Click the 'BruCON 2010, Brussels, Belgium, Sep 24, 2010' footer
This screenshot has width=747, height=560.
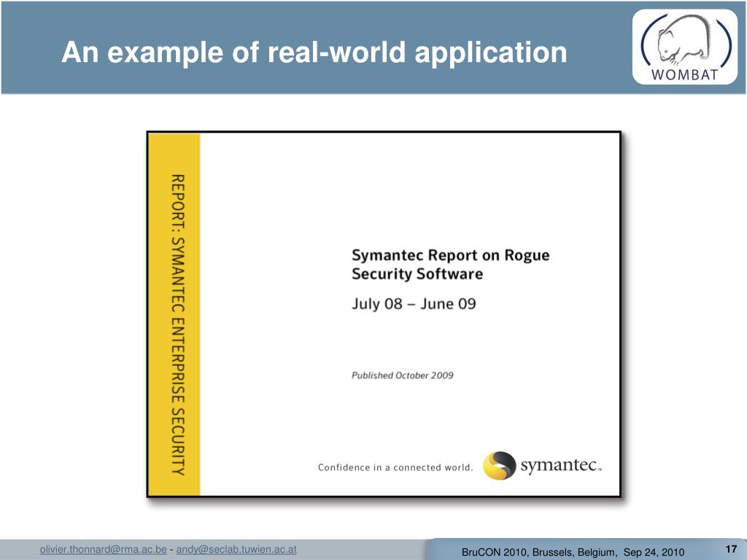(573, 552)
